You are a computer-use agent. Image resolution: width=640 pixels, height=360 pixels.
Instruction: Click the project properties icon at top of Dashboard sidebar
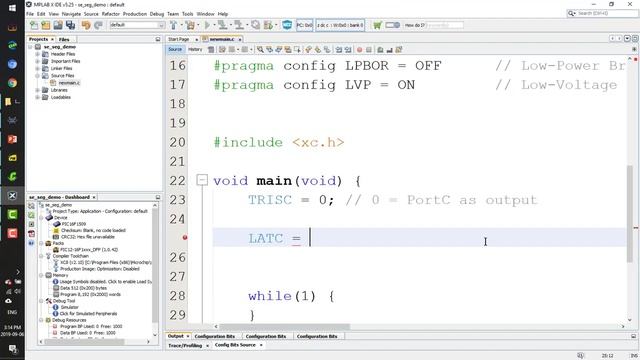[x=31, y=206]
